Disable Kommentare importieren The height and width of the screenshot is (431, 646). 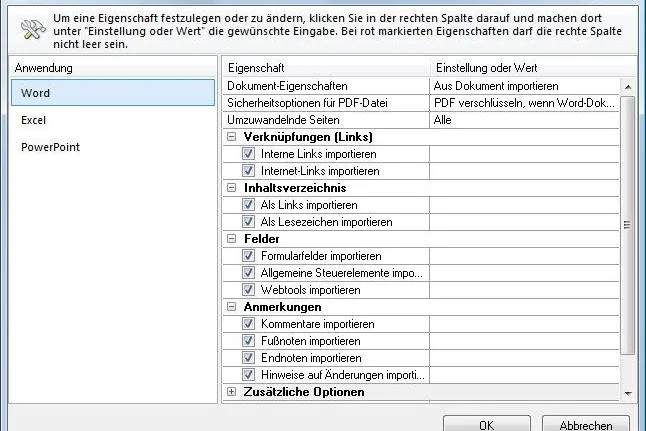click(248, 323)
